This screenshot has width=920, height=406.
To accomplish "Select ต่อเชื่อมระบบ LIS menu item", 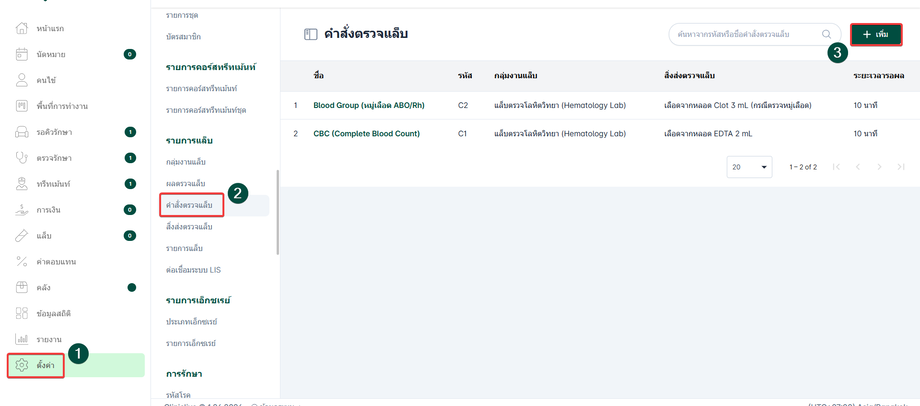I will [194, 270].
